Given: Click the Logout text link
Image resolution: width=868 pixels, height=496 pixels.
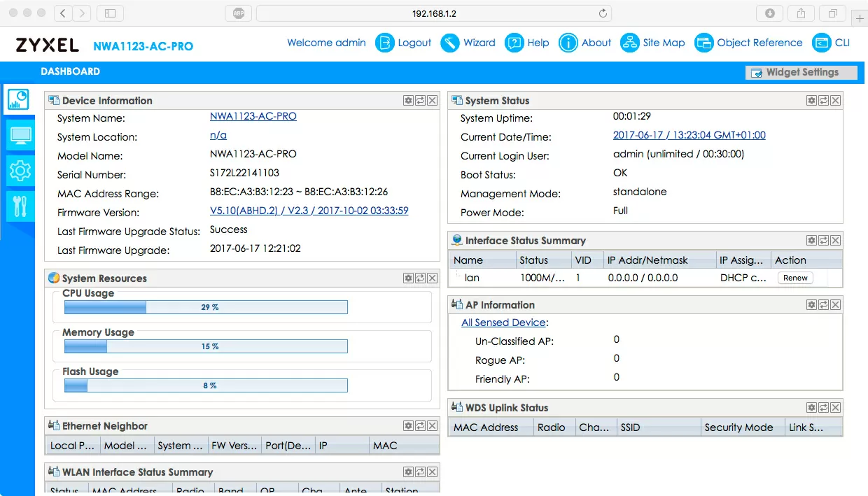Looking at the screenshot, I should 414,43.
